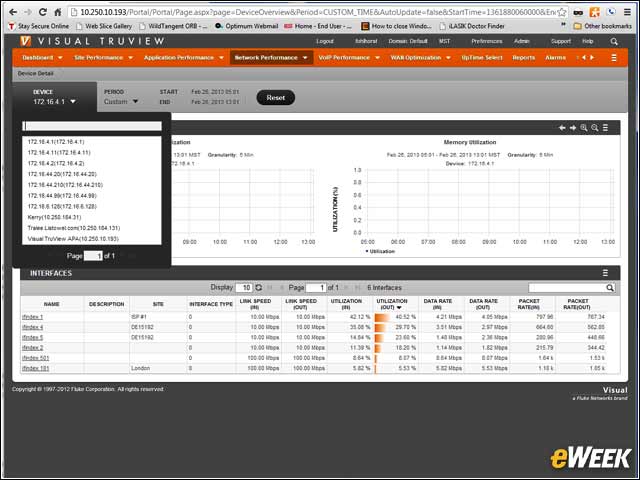Image resolution: width=640 pixels, height=480 pixels.
Task: Open the Reports tab
Action: point(523,58)
